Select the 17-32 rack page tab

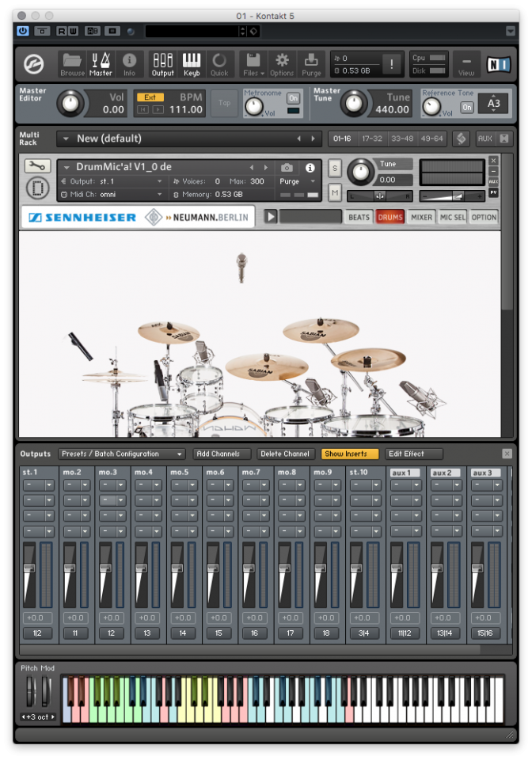coord(371,139)
